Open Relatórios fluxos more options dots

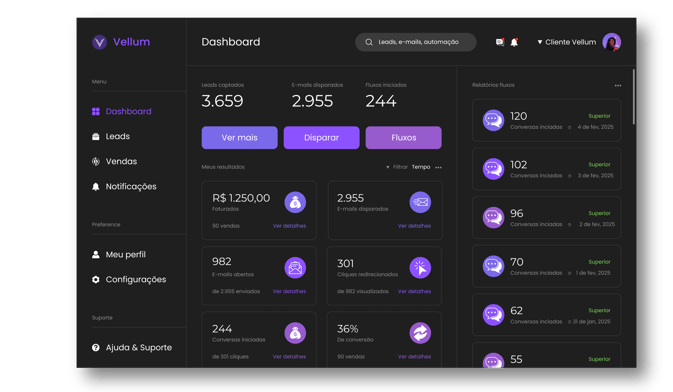click(x=618, y=85)
